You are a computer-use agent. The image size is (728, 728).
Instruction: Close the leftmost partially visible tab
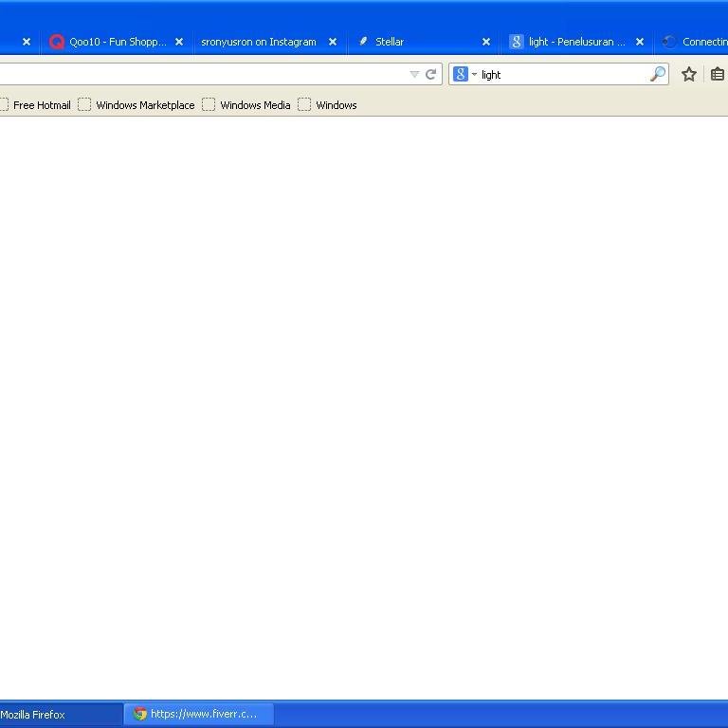point(27,42)
